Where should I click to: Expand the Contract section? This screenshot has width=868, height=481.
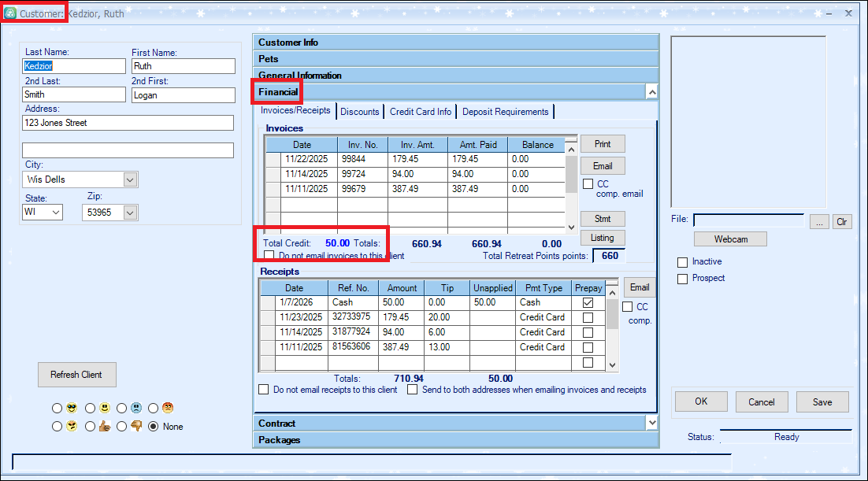pyautogui.click(x=651, y=423)
